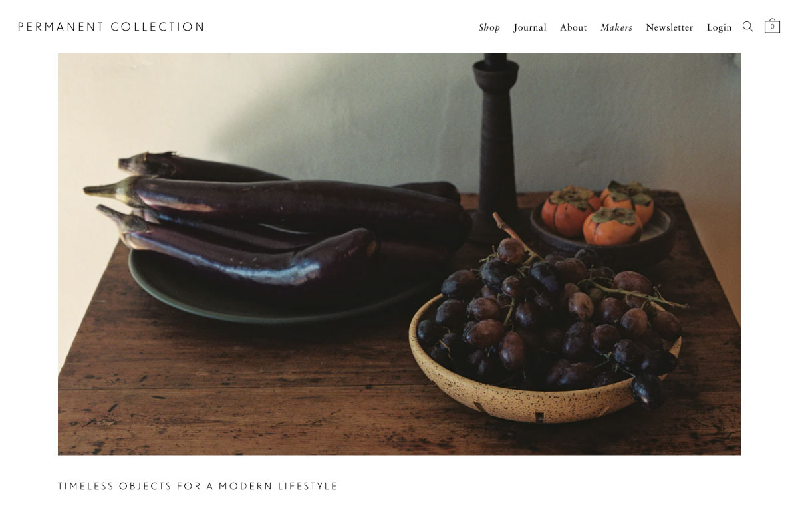Image resolution: width=798 pixels, height=532 pixels.
Task: Click the zero count inside cart icon
Action: coord(772,27)
